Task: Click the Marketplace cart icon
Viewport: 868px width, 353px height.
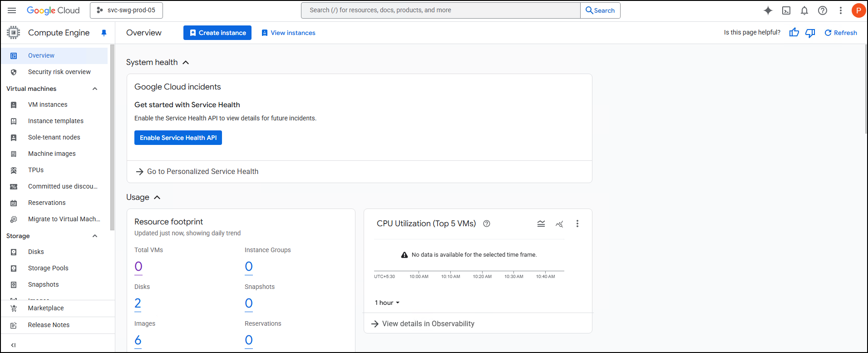Action: [14, 308]
